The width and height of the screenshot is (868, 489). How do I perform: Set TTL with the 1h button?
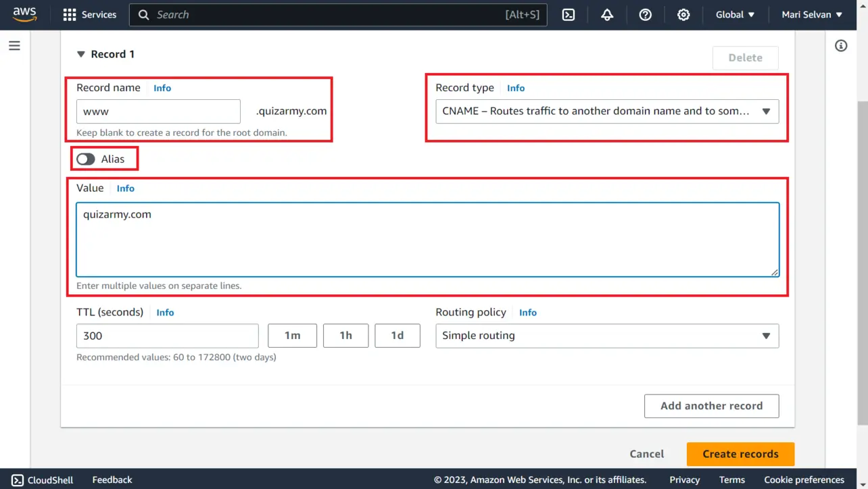tap(345, 336)
